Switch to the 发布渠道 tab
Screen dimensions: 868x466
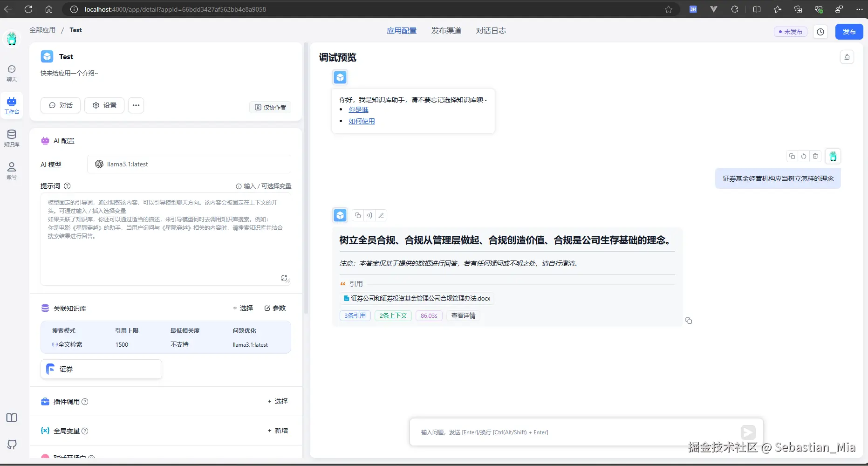point(445,30)
